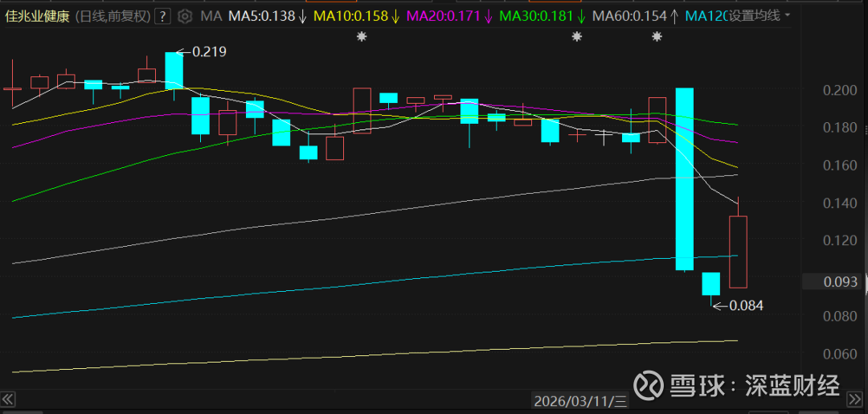Select the tall cyan crash candlestick
The width and height of the screenshot is (868, 414).
(684, 178)
